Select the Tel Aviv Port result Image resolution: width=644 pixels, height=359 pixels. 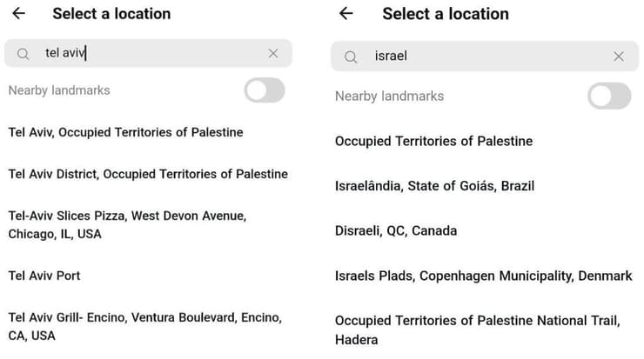tap(44, 276)
